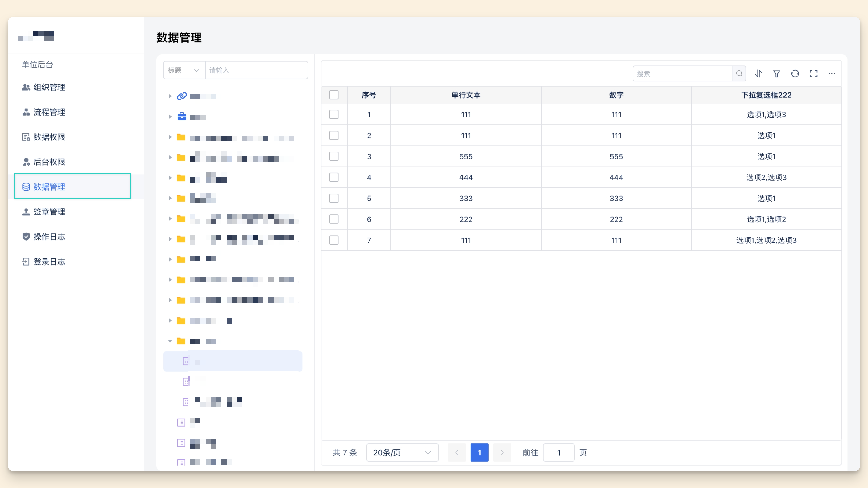Open the more options ellipsis icon
The image size is (868, 488).
pyautogui.click(x=832, y=73)
